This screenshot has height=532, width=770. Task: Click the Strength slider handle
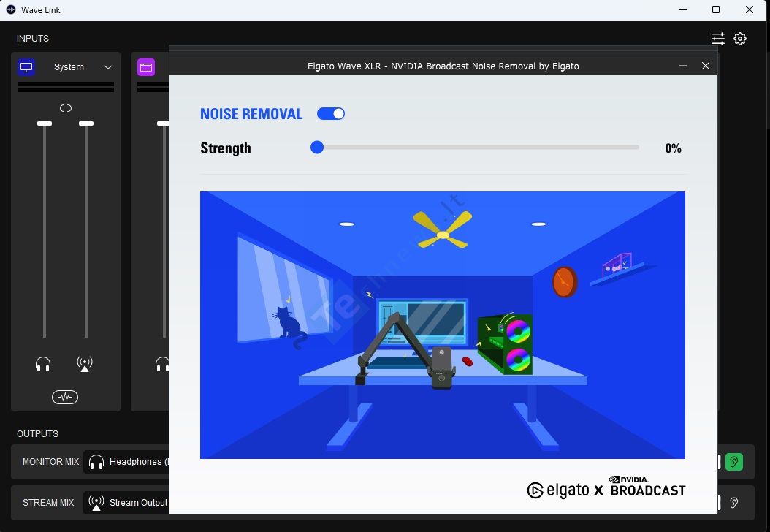coord(317,148)
